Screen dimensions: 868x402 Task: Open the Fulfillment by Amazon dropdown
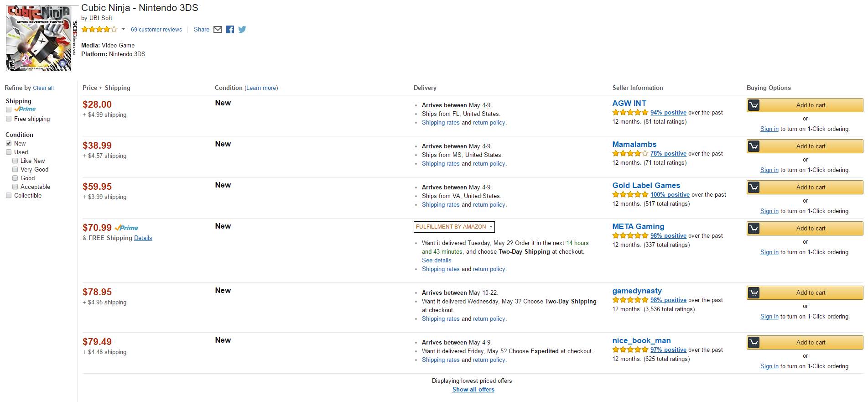(454, 227)
